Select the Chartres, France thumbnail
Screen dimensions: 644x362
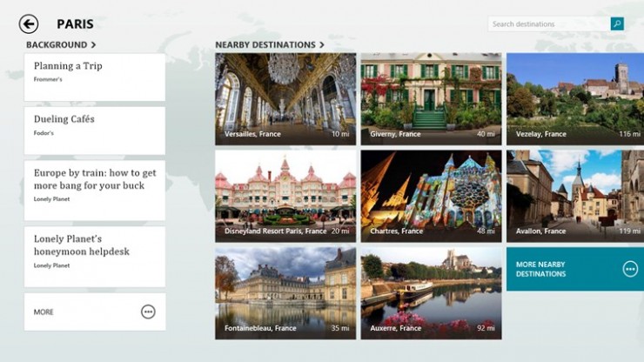(x=431, y=196)
